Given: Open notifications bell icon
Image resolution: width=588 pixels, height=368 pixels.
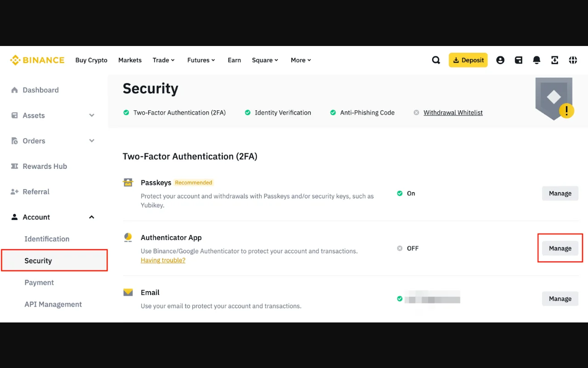Looking at the screenshot, I should (x=537, y=60).
